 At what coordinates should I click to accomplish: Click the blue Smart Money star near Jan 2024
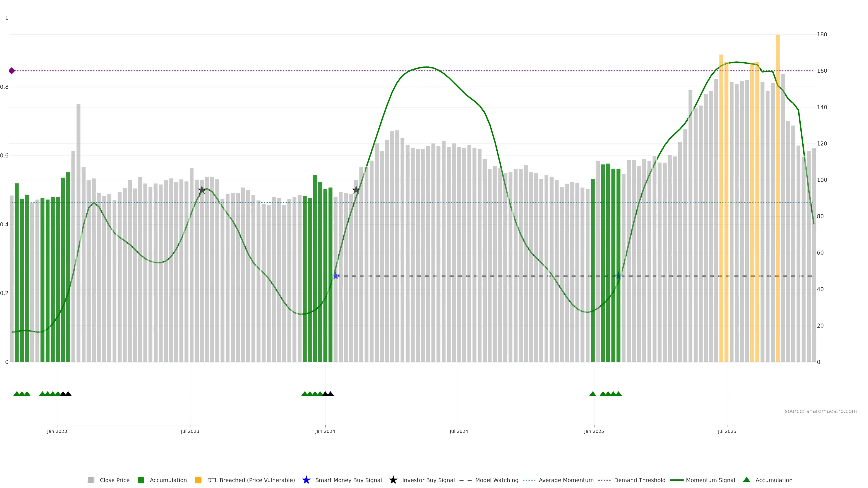336,276
